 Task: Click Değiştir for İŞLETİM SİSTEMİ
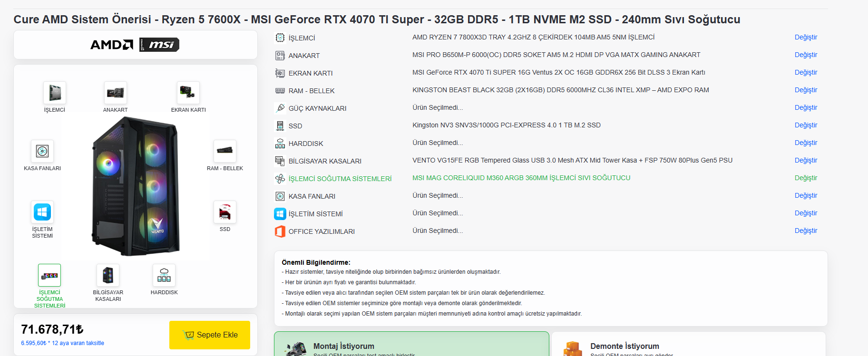pos(806,213)
